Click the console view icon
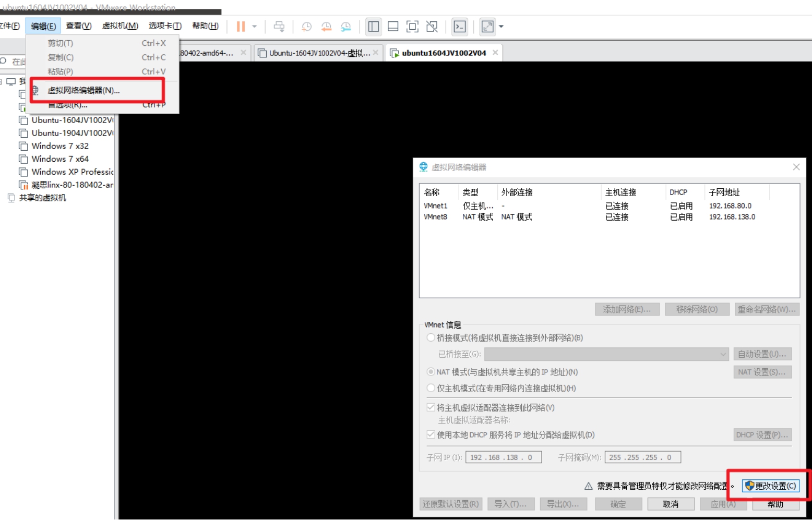This screenshot has height=520, width=812. [x=460, y=27]
